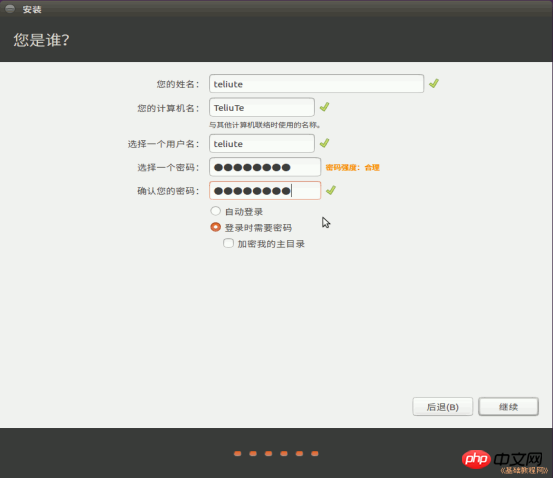
Task: Click the green checkmark beside the confirm password field
Action: [x=331, y=190]
